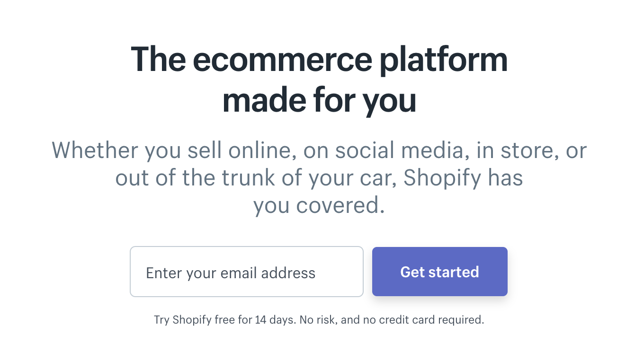This screenshot has height=352, width=644.
Task: Click the word "Whether" in the subheading
Action: (x=95, y=150)
